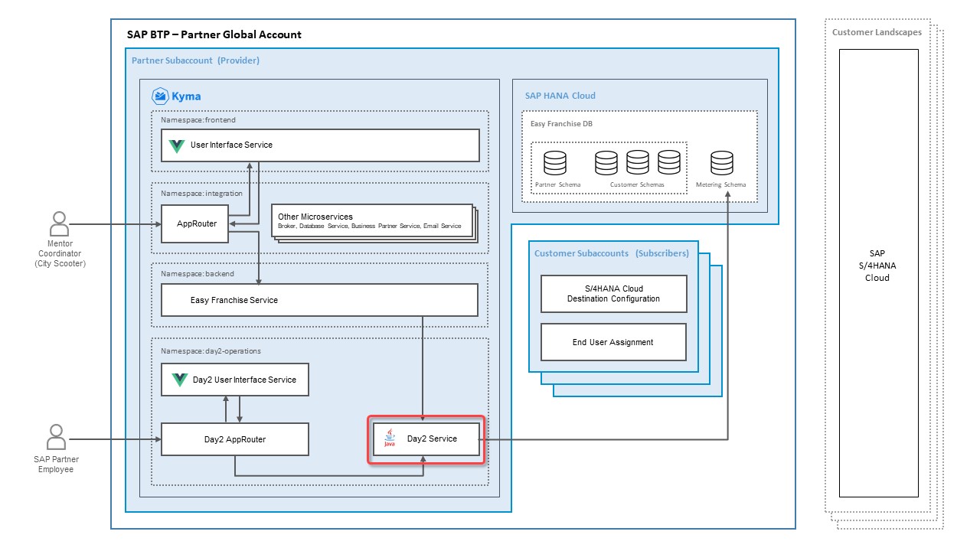Click the Namespace: backend label
980x551 pixels.
coord(198,273)
